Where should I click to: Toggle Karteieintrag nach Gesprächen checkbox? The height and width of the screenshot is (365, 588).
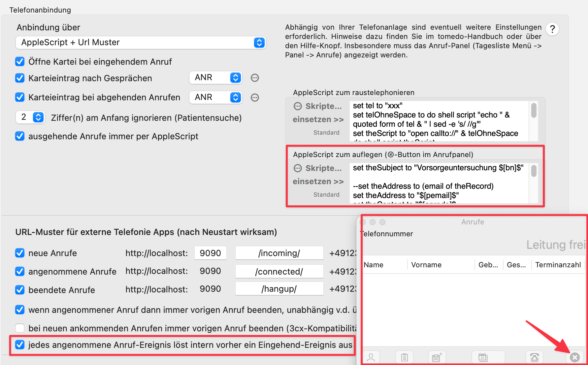[20, 78]
